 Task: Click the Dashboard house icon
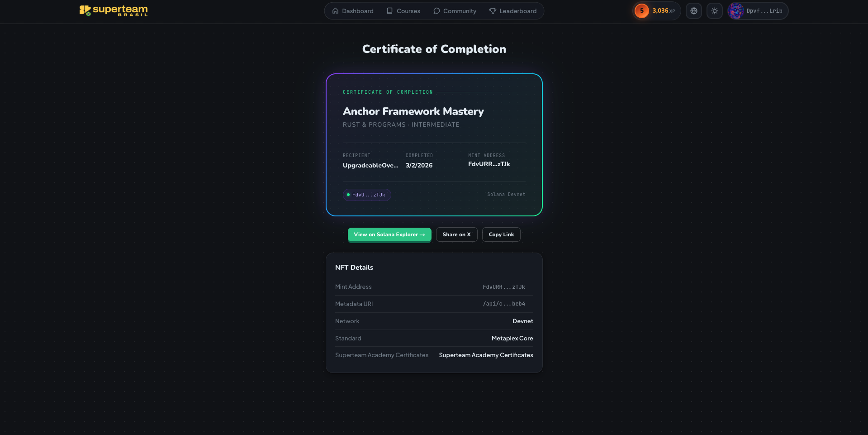tap(336, 11)
